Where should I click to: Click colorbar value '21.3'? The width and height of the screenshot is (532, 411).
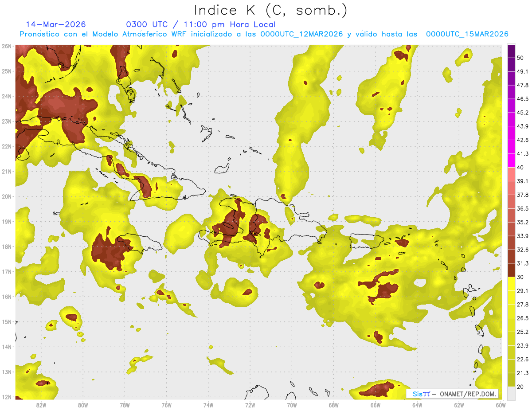coord(523,373)
